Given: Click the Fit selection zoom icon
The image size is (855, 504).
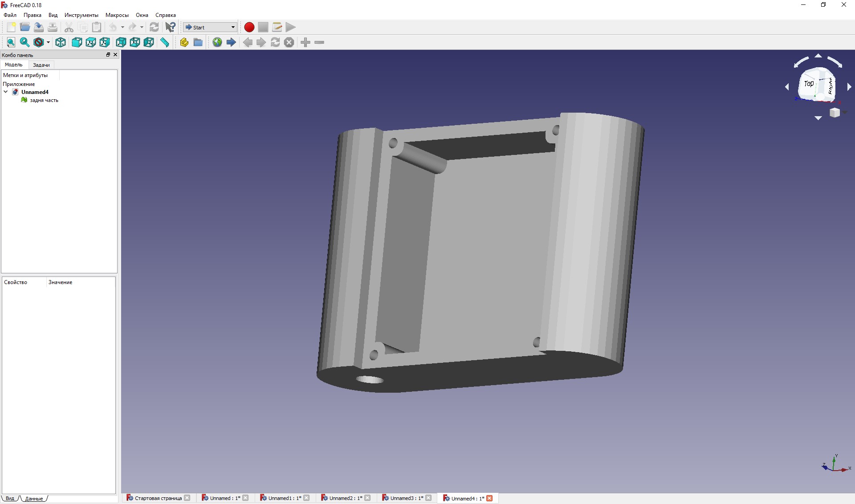Looking at the screenshot, I should (25, 42).
